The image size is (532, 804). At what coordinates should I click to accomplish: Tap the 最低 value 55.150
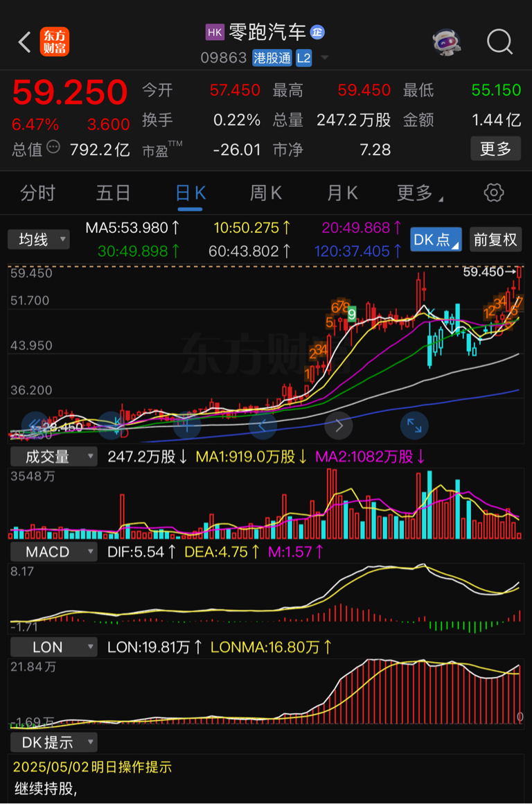[x=496, y=90]
